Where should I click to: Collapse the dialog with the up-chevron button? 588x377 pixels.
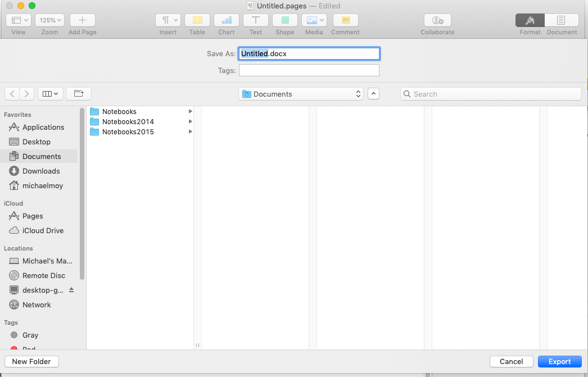pyautogui.click(x=373, y=94)
